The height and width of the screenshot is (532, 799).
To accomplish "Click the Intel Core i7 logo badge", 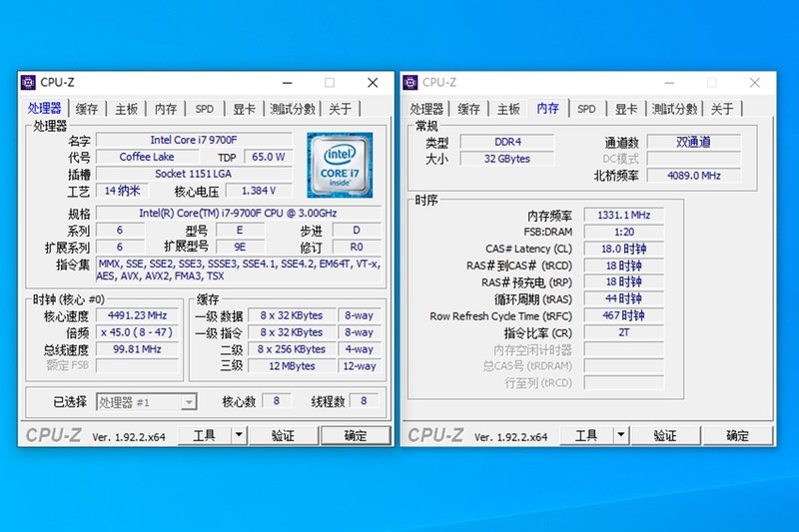I will click(x=340, y=165).
